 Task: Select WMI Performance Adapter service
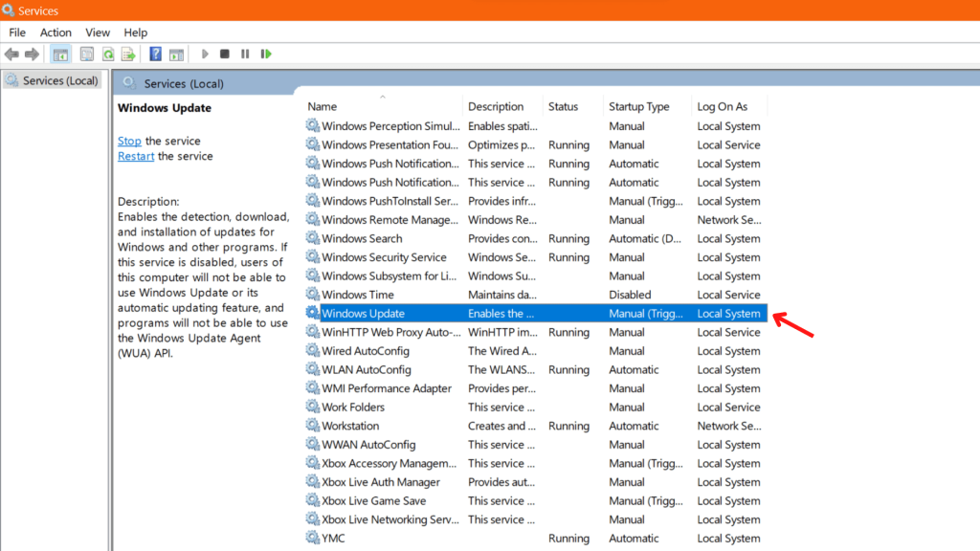(387, 388)
